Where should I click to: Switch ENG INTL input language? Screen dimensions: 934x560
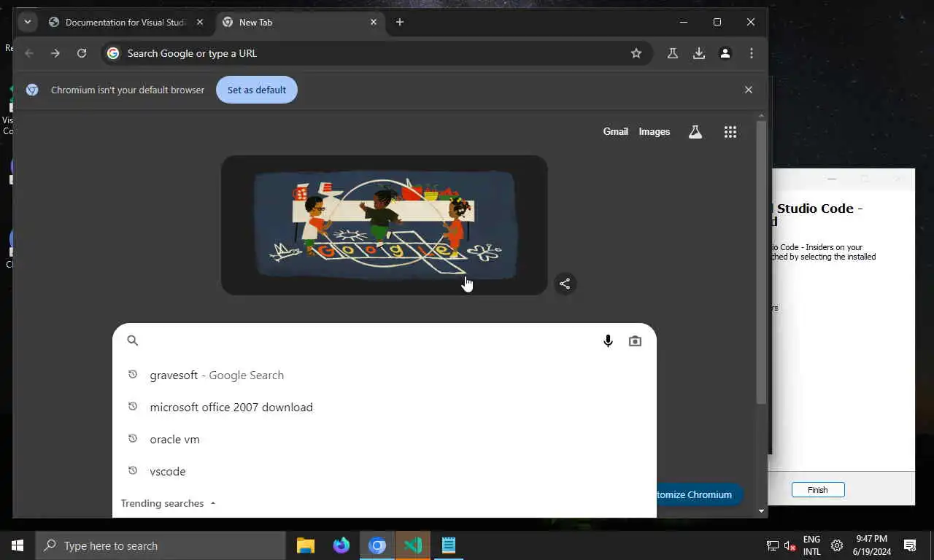(811, 545)
